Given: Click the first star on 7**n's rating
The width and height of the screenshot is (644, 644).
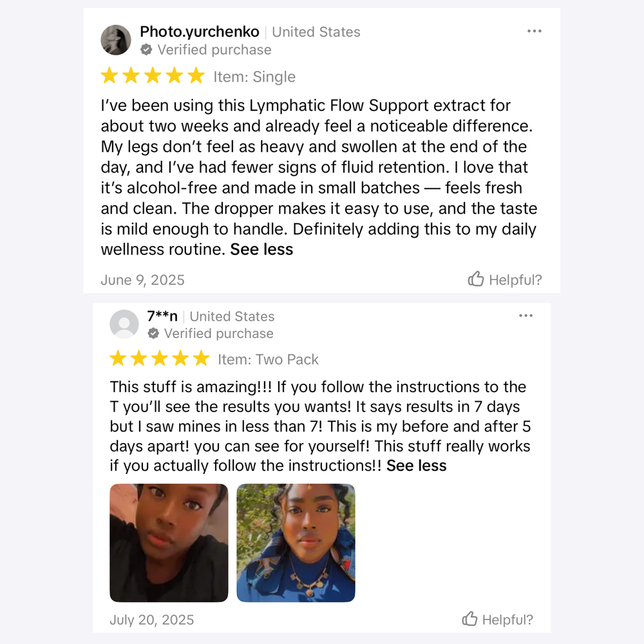Looking at the screenshot, I should coord(118,359).
